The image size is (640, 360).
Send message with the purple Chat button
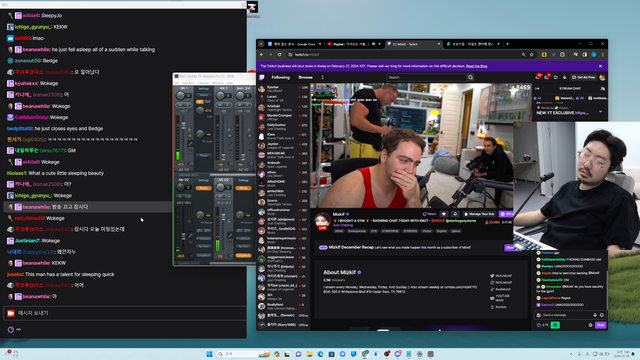tap(600, 325)
